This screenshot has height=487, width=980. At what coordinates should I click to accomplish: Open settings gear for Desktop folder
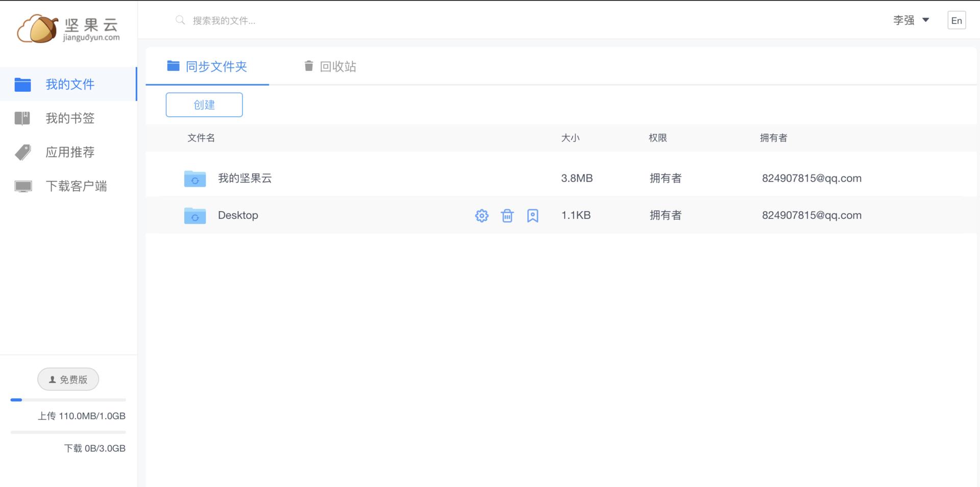[x=481, y=216]
